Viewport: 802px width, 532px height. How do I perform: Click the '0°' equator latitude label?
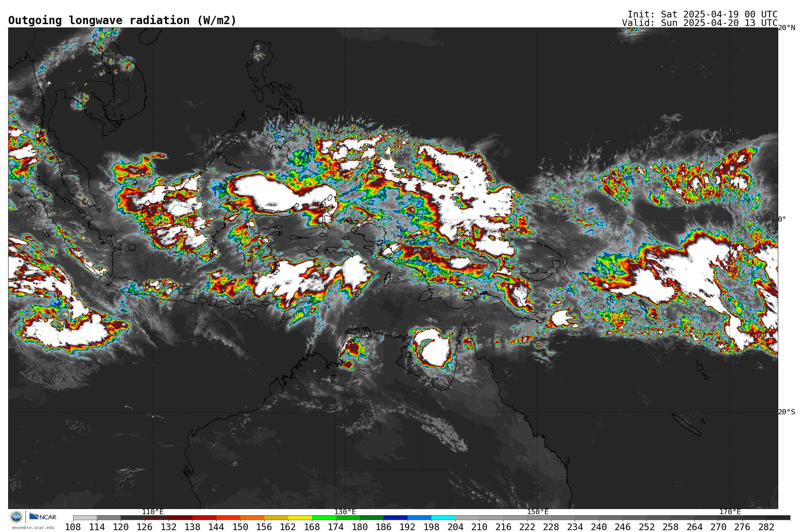pyautogui.click(x=782, y=219)
